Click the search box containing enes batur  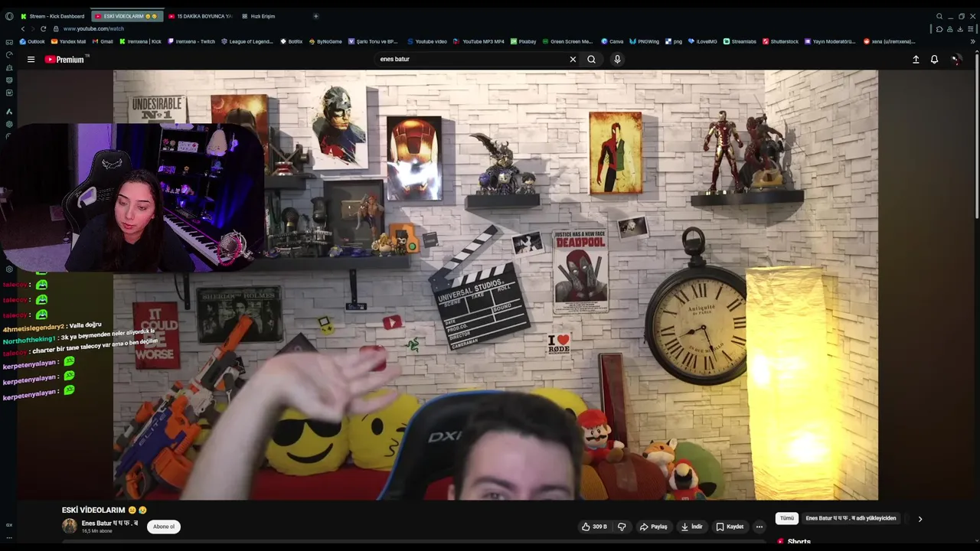[x=471, y=59]
